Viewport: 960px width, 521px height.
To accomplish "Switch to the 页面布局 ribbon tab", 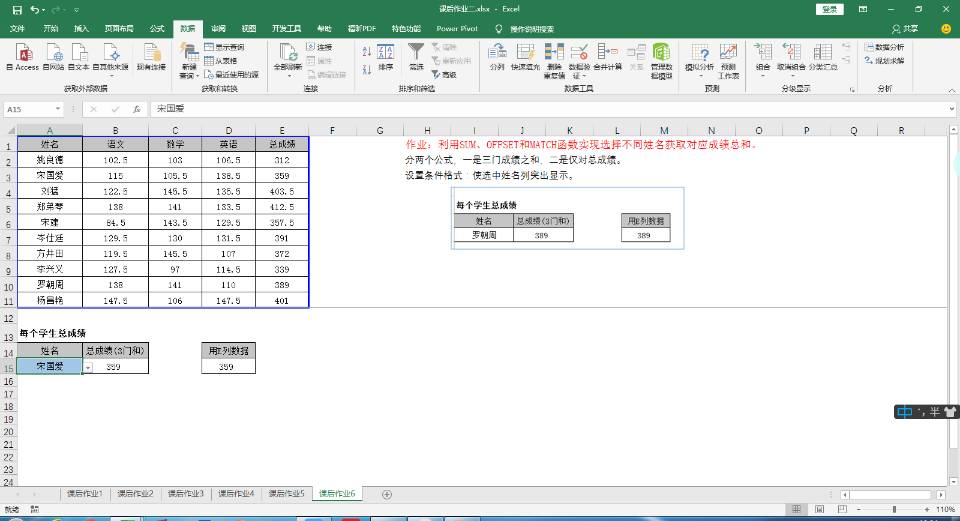I will click(x=119, y=29).
